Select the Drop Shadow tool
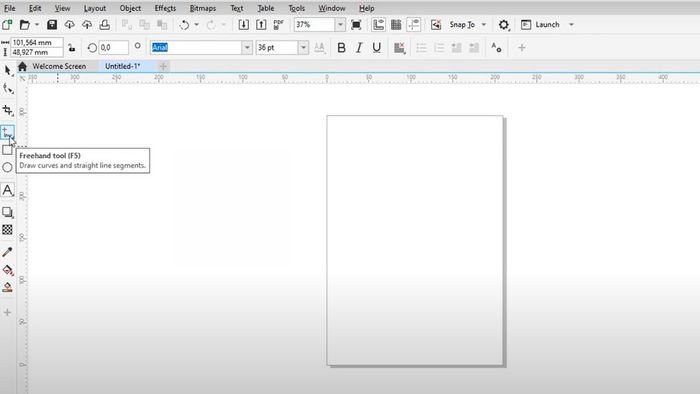Screen dimensions: 700x394 click(8, 212)
